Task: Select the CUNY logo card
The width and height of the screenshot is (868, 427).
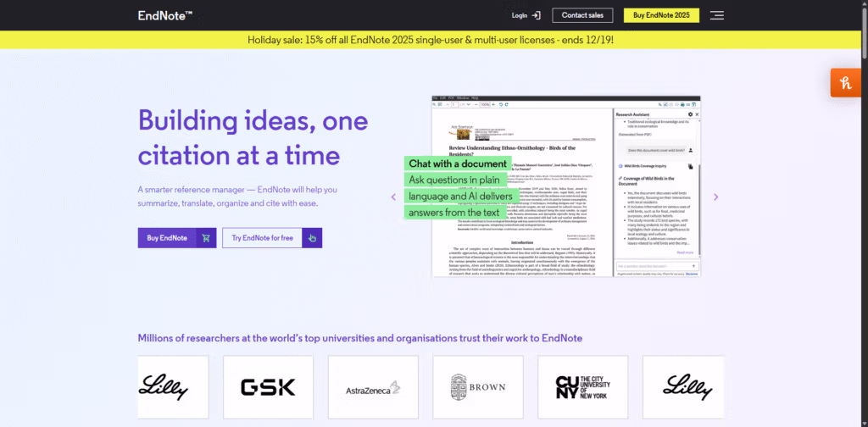Action: 583,387
